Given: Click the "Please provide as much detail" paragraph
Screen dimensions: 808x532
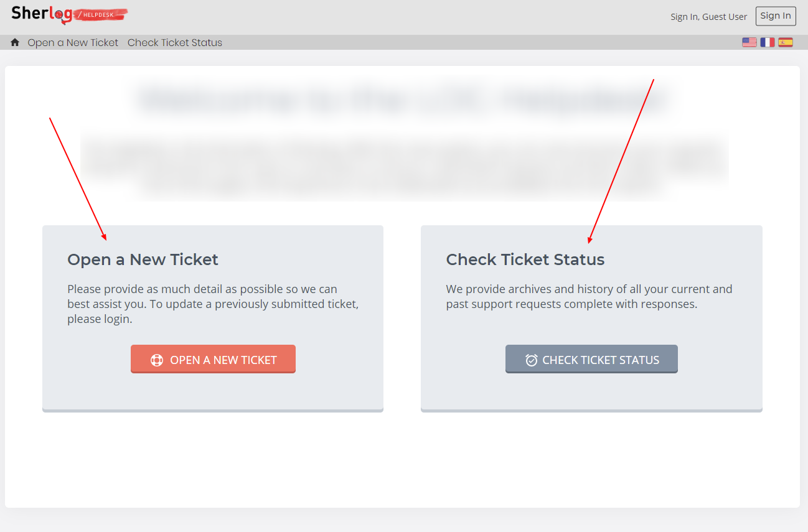Looking at the screenshot, I should [x=213, y=304].
